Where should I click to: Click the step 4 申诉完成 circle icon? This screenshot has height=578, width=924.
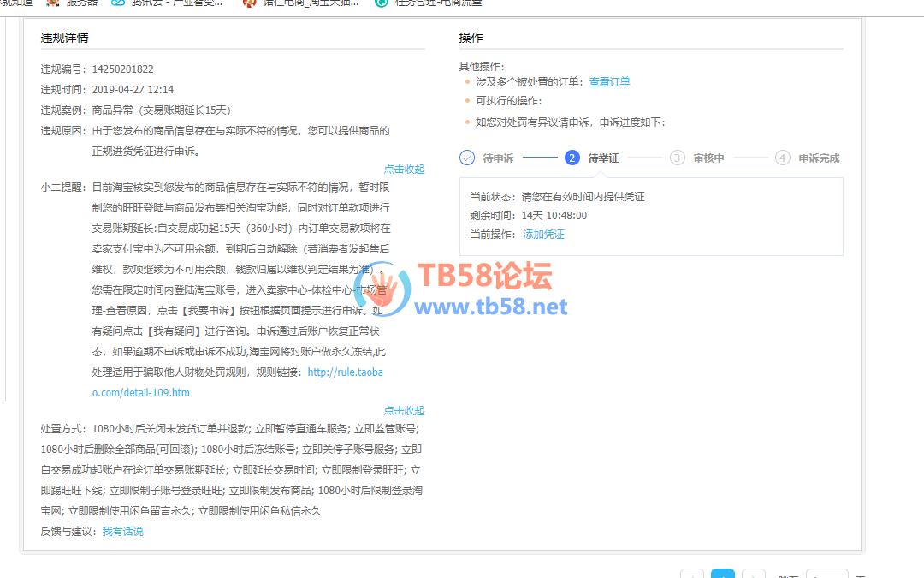pyautogui.click(x=782, y=158)
